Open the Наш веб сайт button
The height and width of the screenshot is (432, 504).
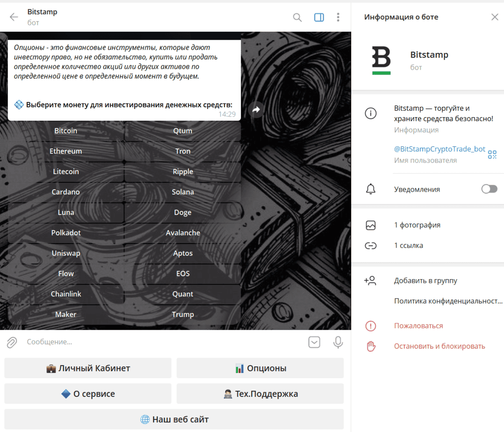(x=174, y=419)
